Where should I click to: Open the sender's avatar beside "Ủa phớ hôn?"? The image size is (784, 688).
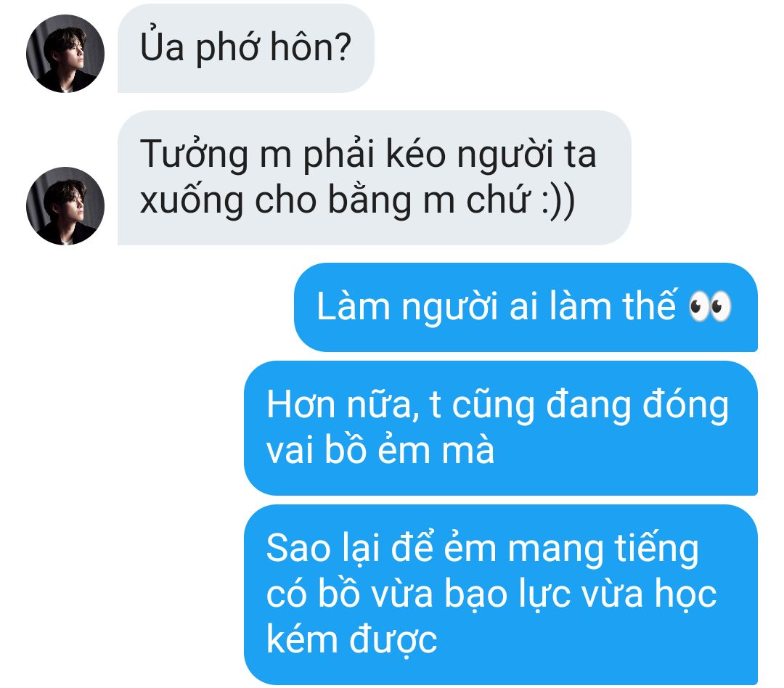65,54
